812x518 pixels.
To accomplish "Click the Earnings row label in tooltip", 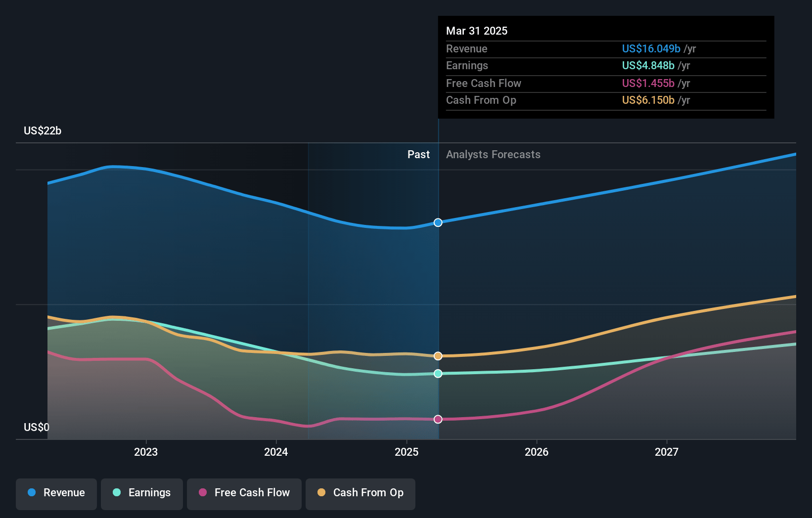I will pyautogui.click(x=467, y=65).
